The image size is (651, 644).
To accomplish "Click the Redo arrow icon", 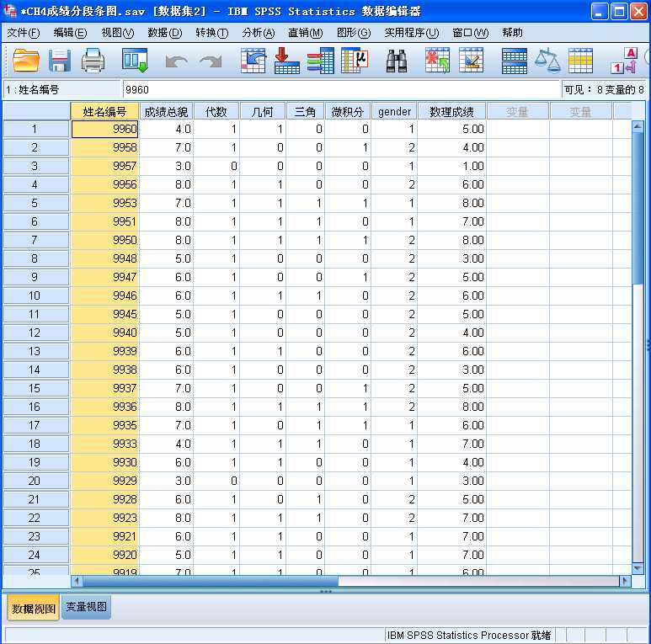I will [x=211, y=61].
